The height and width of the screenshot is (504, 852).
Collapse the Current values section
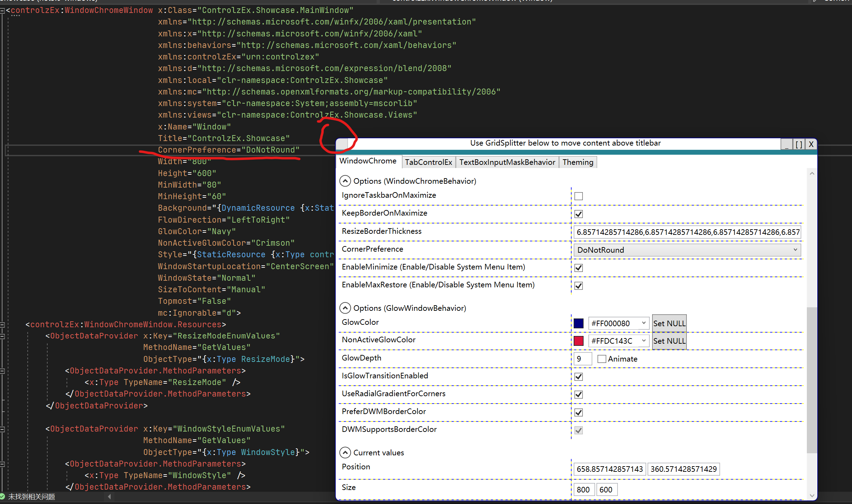[345, 452]
